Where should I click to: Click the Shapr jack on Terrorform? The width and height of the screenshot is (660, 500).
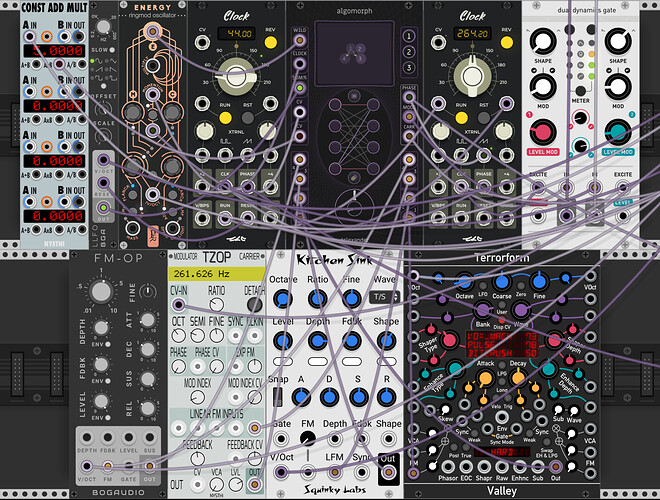coord(484,467)
